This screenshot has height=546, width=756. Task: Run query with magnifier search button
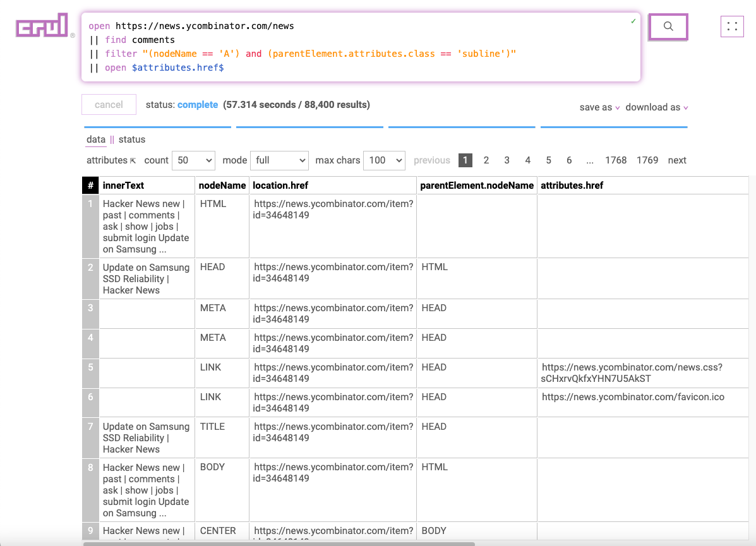click(668, 27)
